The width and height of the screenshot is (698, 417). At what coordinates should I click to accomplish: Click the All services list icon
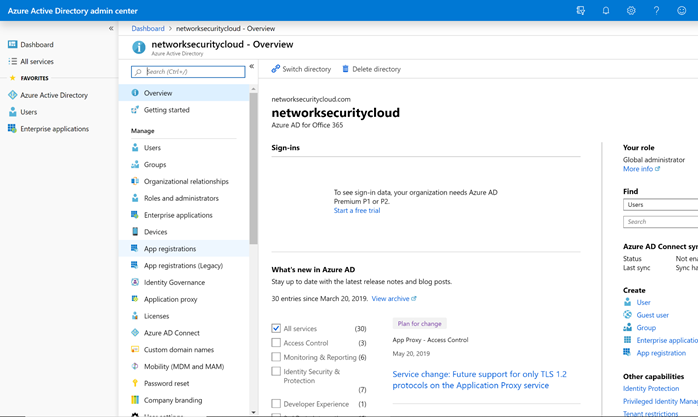12,61
